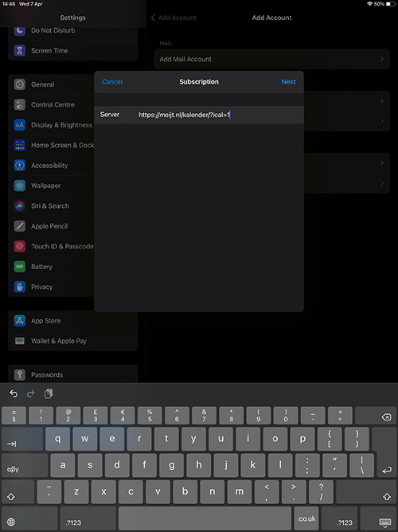Tap the return key arrow
398x532 pixels.
tap(387, 470)
